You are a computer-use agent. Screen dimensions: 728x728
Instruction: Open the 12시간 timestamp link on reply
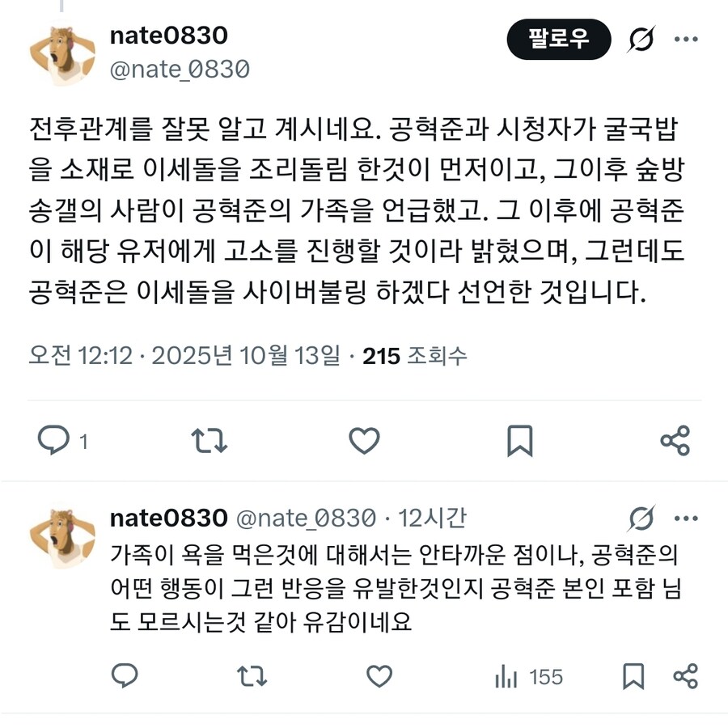coord(432,518)
